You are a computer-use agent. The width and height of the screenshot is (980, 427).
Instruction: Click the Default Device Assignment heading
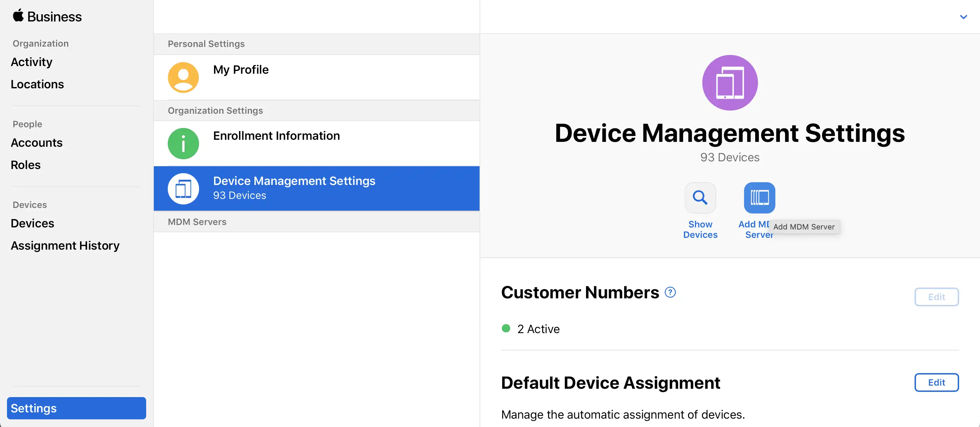coord(611,382)
